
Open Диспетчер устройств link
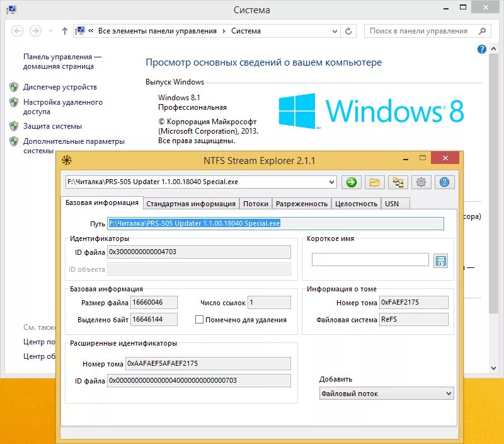pos(60,87)
